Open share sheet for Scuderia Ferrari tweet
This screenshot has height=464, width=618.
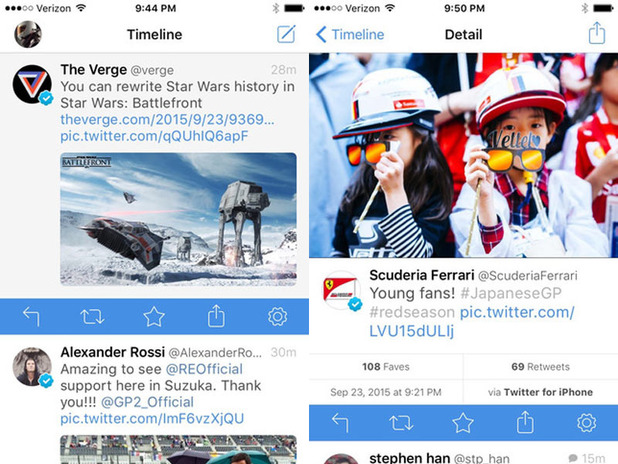coord(525,422)
